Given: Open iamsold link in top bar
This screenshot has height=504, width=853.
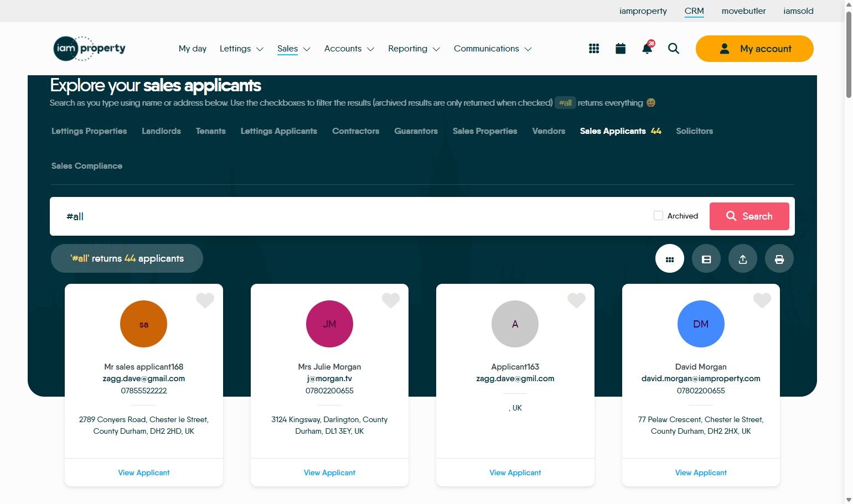Looking at the screenshot, I should tap(798, 11).
